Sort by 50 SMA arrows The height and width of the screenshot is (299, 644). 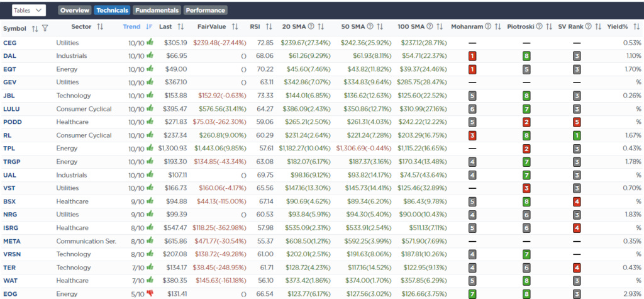(x=380, y=26)
